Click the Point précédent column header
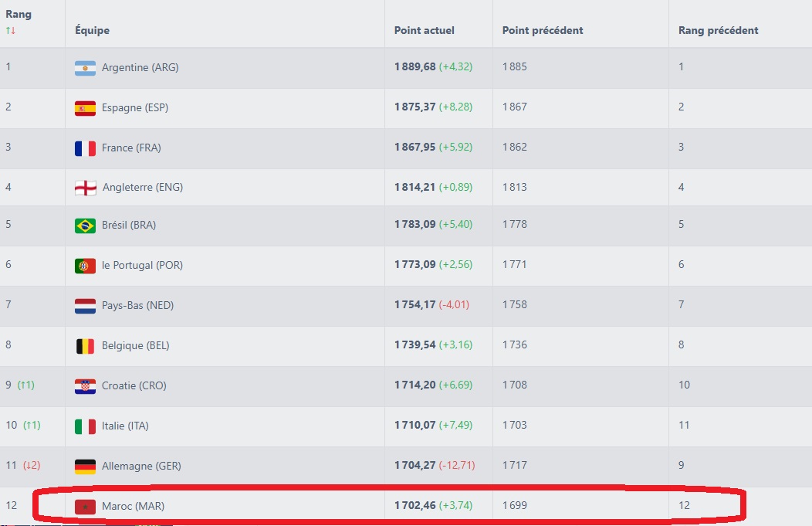Screen dimensions: 812x526 click(x=542, y=31)
